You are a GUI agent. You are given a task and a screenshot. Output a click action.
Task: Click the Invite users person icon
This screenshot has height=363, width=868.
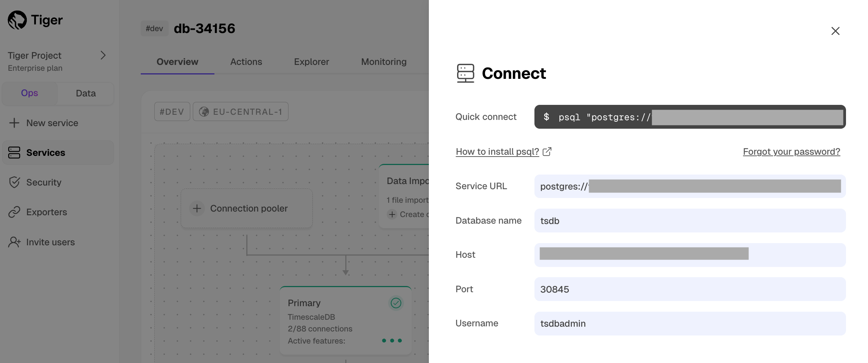pyautogui.click(x=14, y=242)
